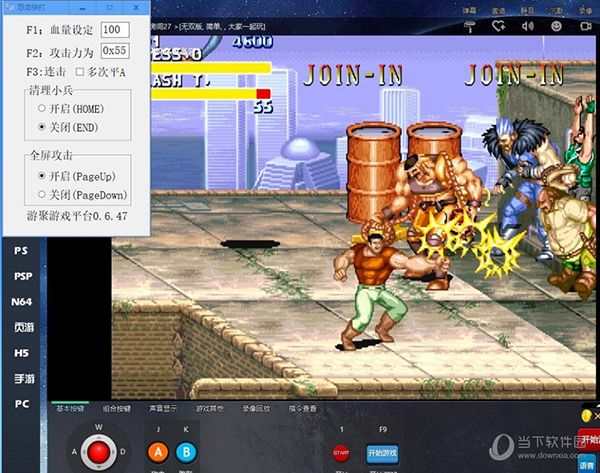The width and height of the screenshot is (600, 473).
Task: Select the N64 platform in sidebar
Action: click(x=22, y=302)
